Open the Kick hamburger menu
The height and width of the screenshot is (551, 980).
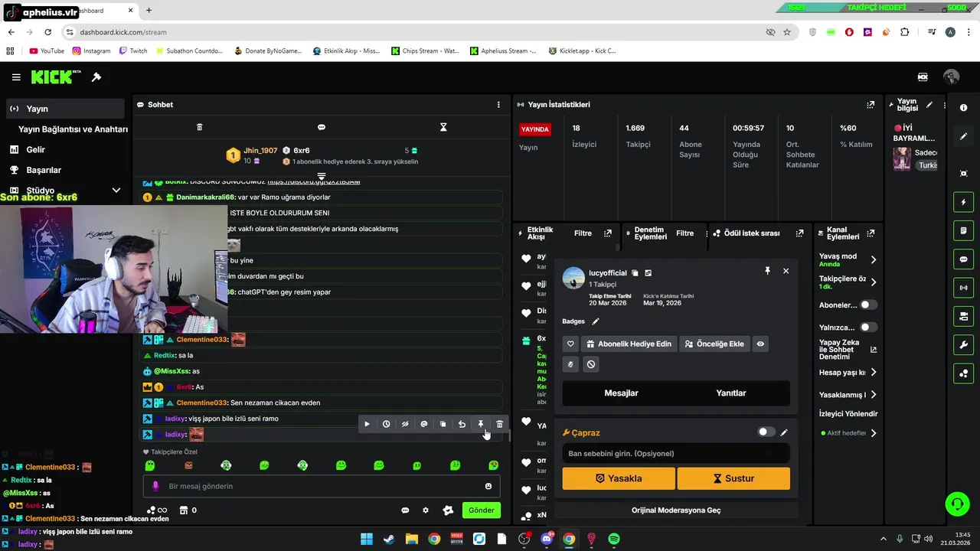(16, 77)
